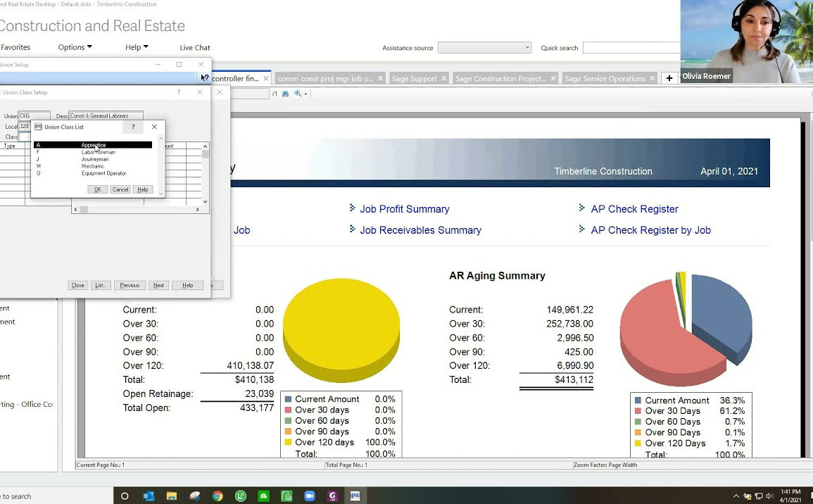Screen dimensions: 813x504
Task: Open the Favorites menu
Action: (15, 47)
